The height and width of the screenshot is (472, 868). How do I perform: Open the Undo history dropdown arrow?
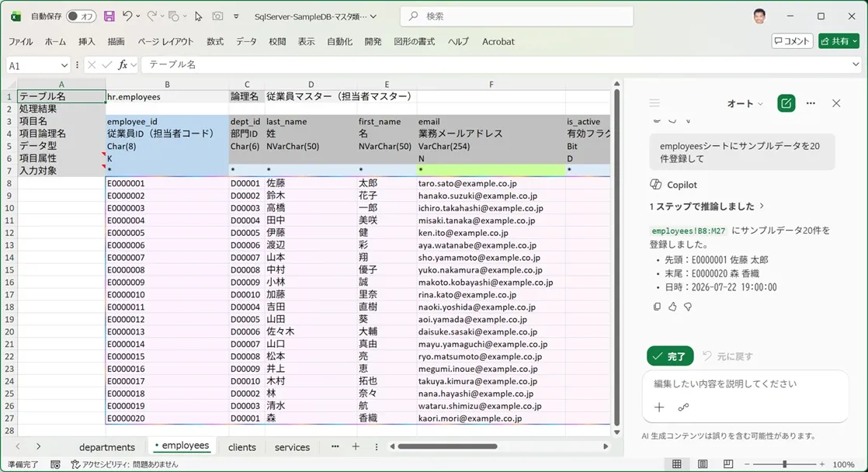(x=138, y=16)
